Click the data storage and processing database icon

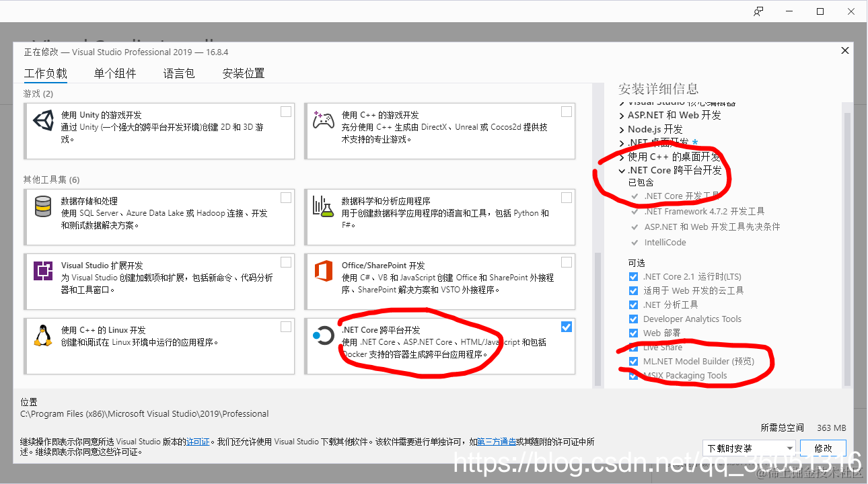point(43,206)
